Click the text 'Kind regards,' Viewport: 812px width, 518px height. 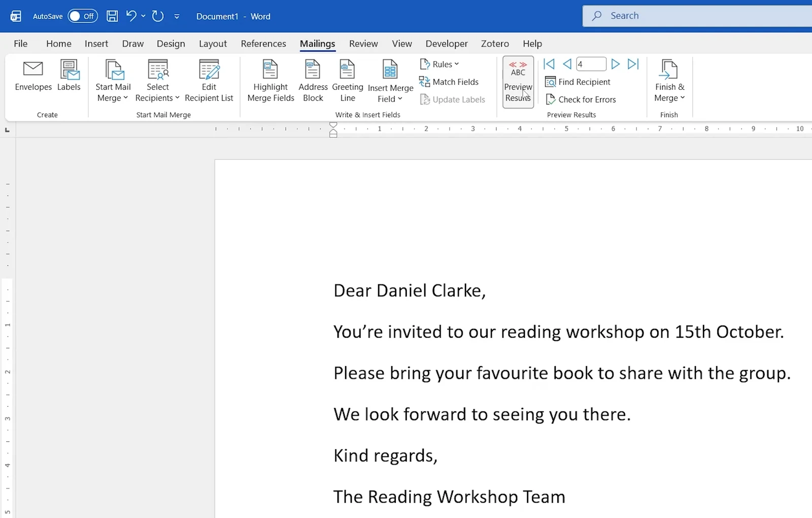(385, 456)
